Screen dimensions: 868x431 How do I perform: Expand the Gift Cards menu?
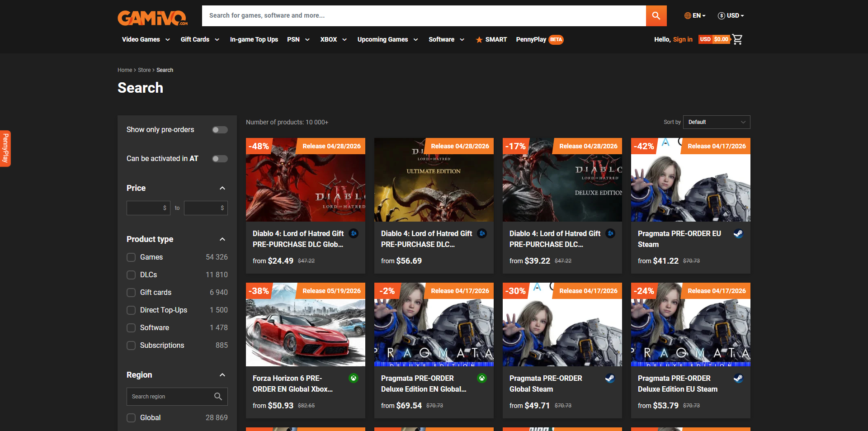coord(200,40)
